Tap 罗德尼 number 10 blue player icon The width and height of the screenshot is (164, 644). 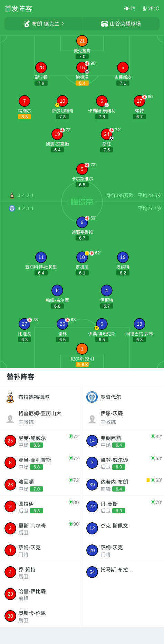(x=82, y=257)
